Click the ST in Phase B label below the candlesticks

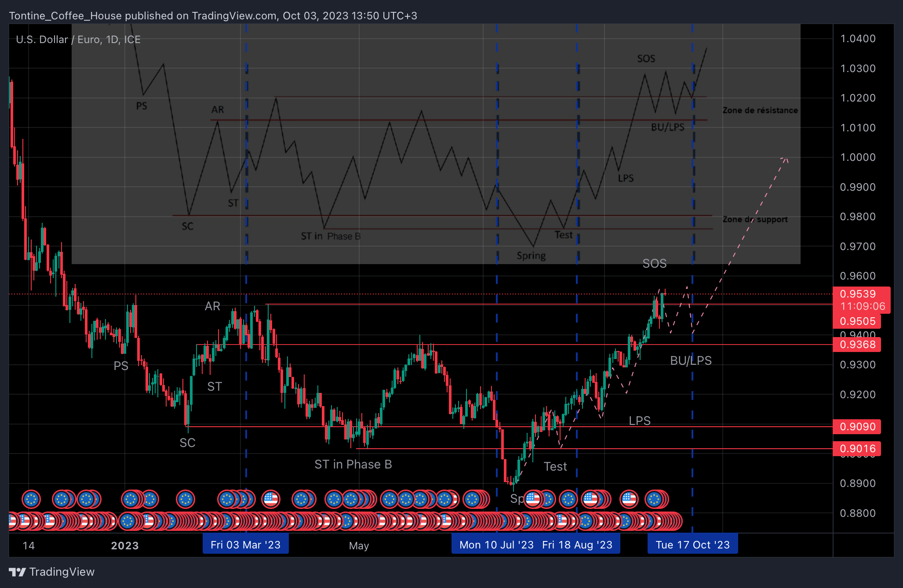353,464
